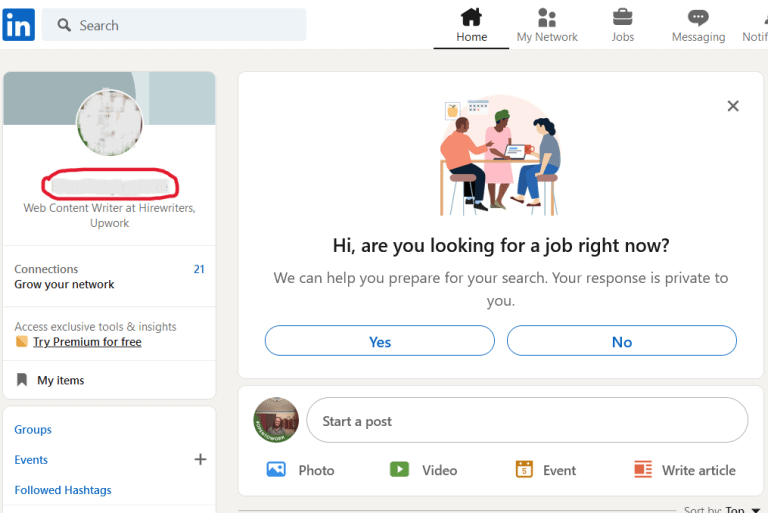Image resolution: width=768 pixels, height=513 pixels.
Task: Add a Photo to a post
Action: click(x=301, y=470)
